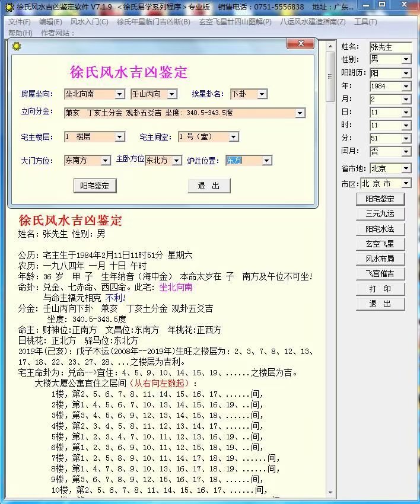The width and height of the screenshot is (420, 504).
Task: Expand the 分 dropdown showing 51
Action: pos(406,139)
